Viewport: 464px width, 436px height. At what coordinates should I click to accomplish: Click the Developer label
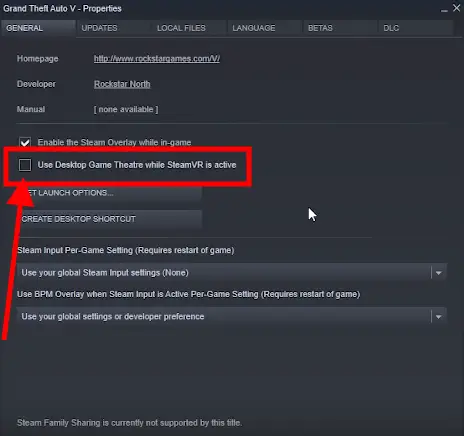[36, 84]
